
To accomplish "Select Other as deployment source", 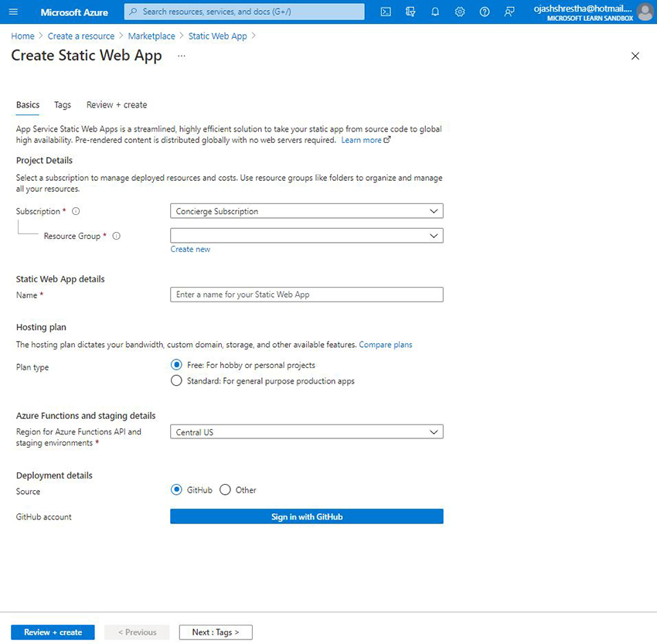I will pyautogui.click(x=225, y=489).
